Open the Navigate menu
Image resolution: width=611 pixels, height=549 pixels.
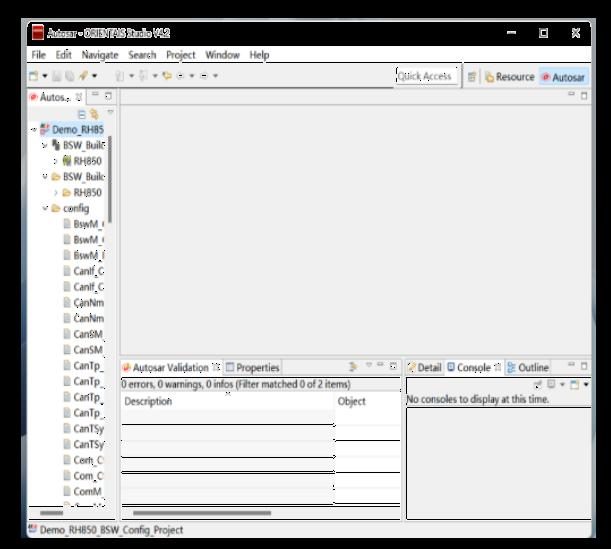pos(100,55)
